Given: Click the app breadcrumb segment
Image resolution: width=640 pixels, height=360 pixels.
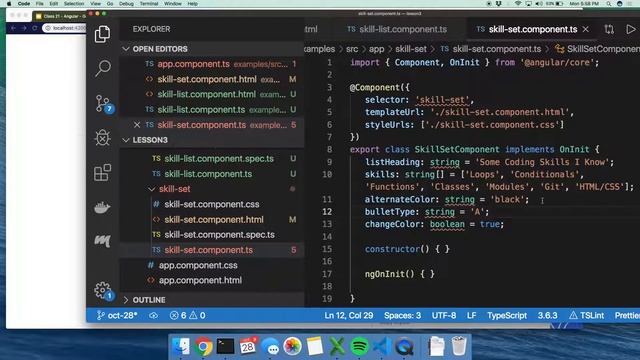Looking at the screenshot, I should 376,49.
